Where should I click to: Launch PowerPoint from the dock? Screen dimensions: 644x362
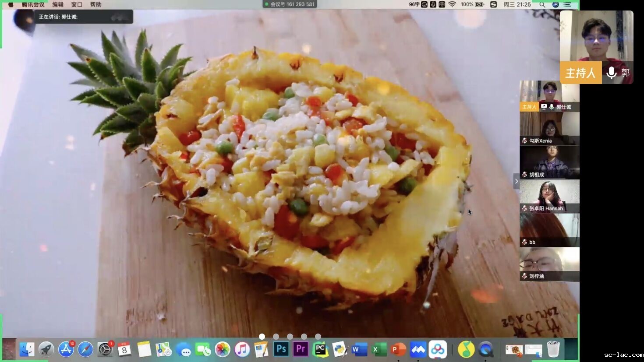(x=398, y=349)
